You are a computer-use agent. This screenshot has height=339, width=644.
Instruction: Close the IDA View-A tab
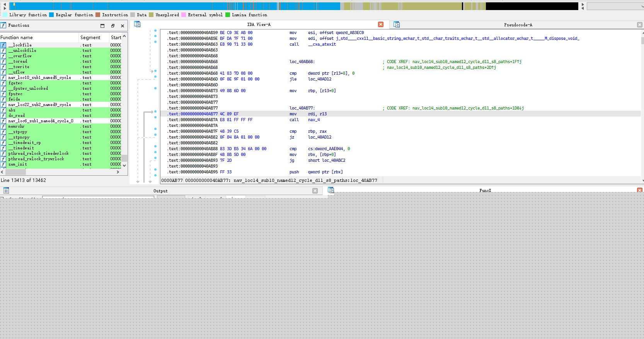[x=381, y=24]
